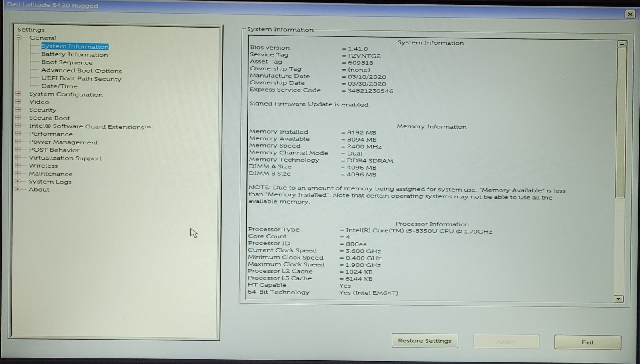Select the System Logs label
Image resolution: width=640 pixels, height=364 pixels.
pos(50,182)
